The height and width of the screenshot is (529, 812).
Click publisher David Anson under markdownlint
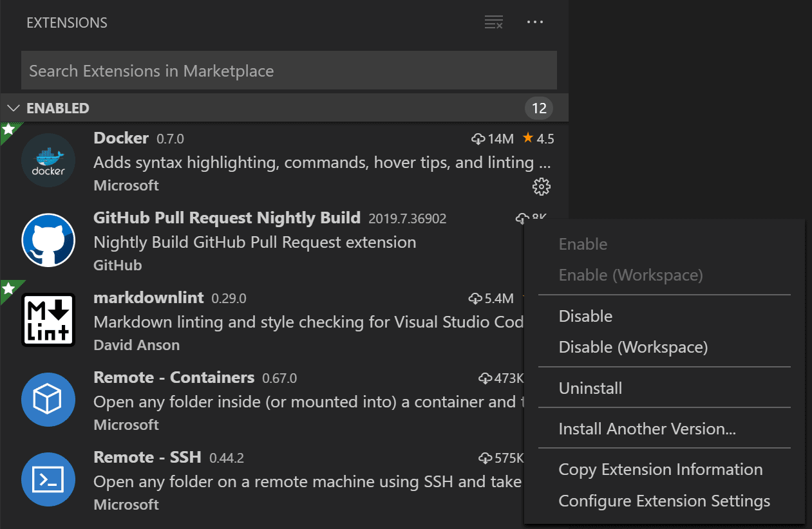tap(137, 345)
